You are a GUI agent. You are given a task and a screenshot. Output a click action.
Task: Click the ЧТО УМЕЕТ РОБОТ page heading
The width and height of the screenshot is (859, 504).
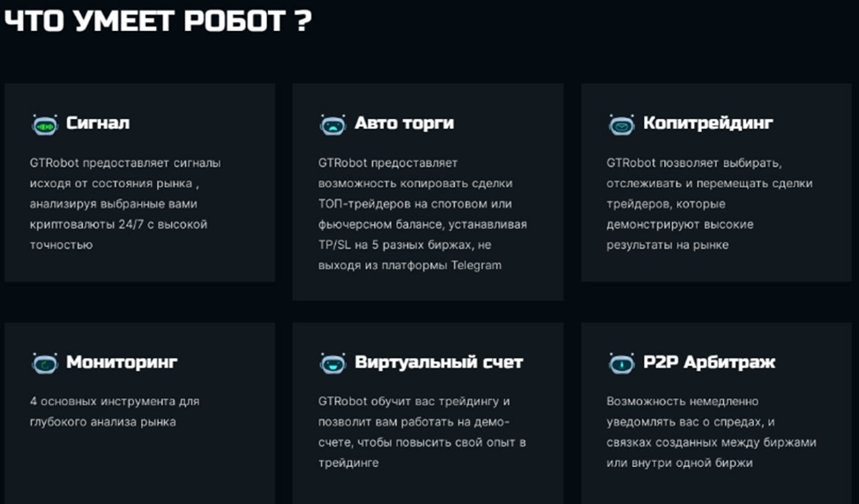tap(157, 21)
